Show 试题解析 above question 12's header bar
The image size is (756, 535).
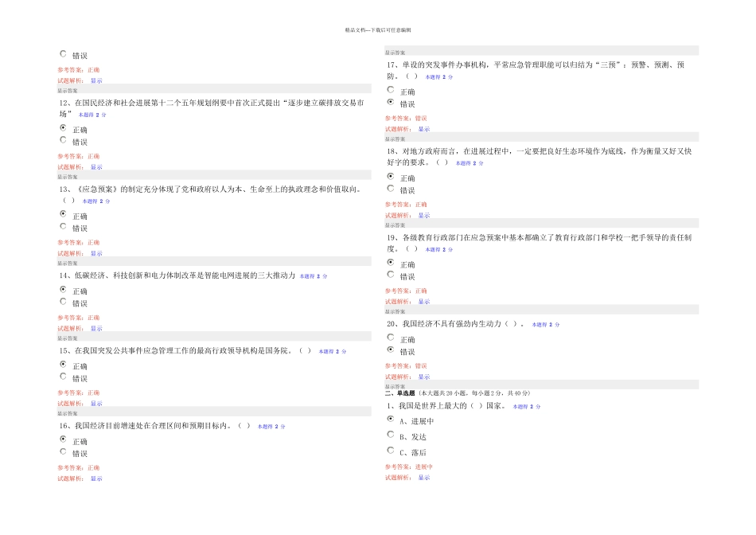[96, 81]
